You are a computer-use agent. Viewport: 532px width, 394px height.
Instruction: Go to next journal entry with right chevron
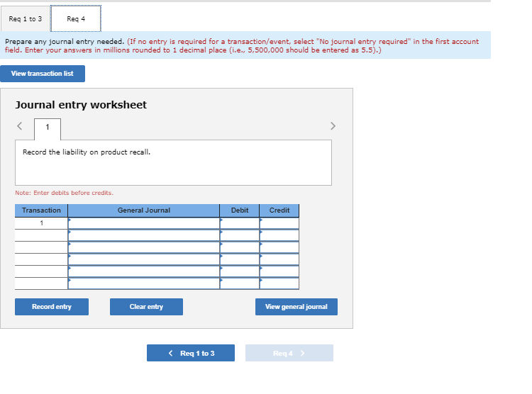coord(333,126)
